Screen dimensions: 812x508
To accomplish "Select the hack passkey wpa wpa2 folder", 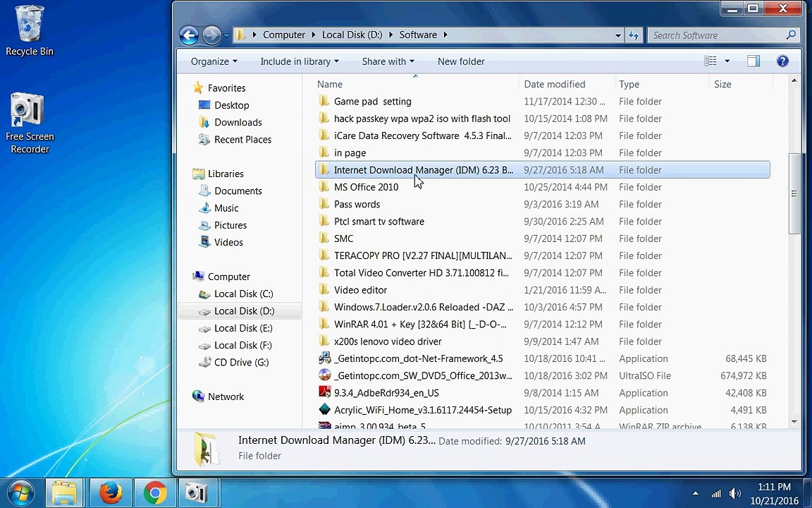I will 422,119.
